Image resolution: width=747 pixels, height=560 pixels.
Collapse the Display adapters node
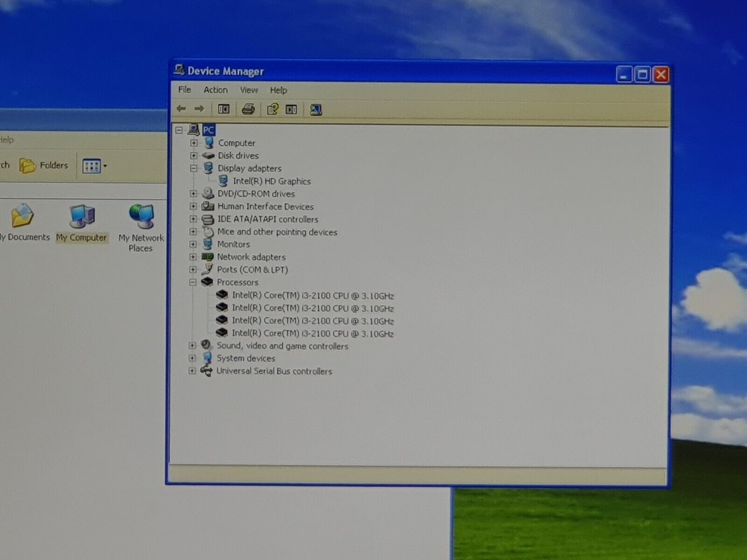coord(194,168)
